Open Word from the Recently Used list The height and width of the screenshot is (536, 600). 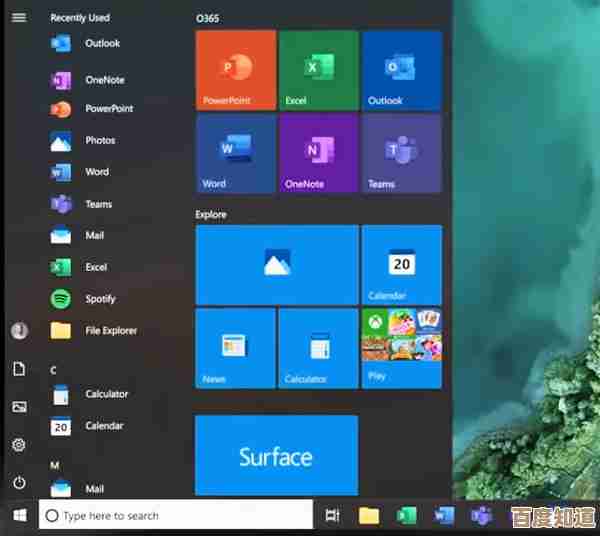79,172
